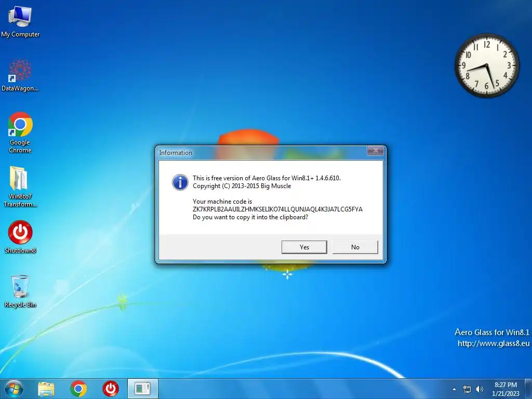This screenshot has height=399, width=532.
Task: Click the blue information icon in dialog
Action: click(180, 182)
